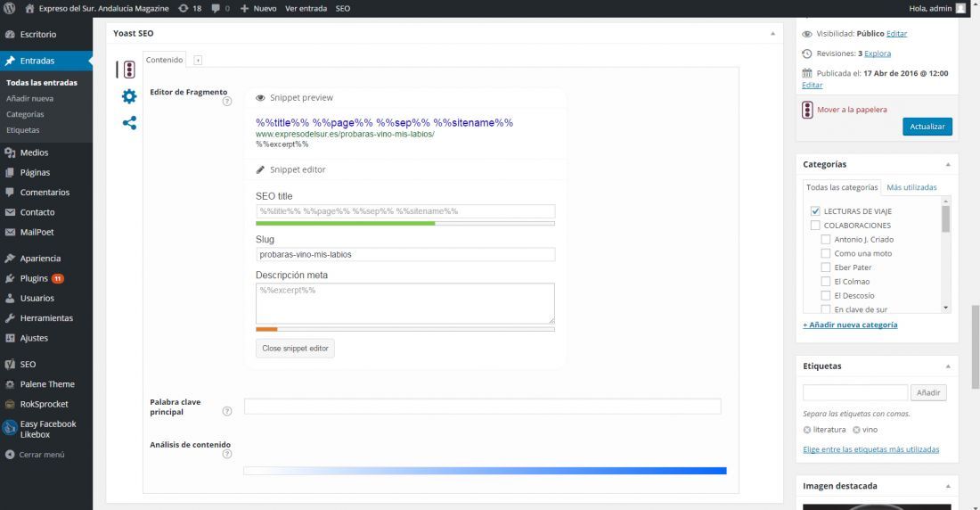Click the Actualizar button
Screen dimensions: 980x510
pos(927,127)
